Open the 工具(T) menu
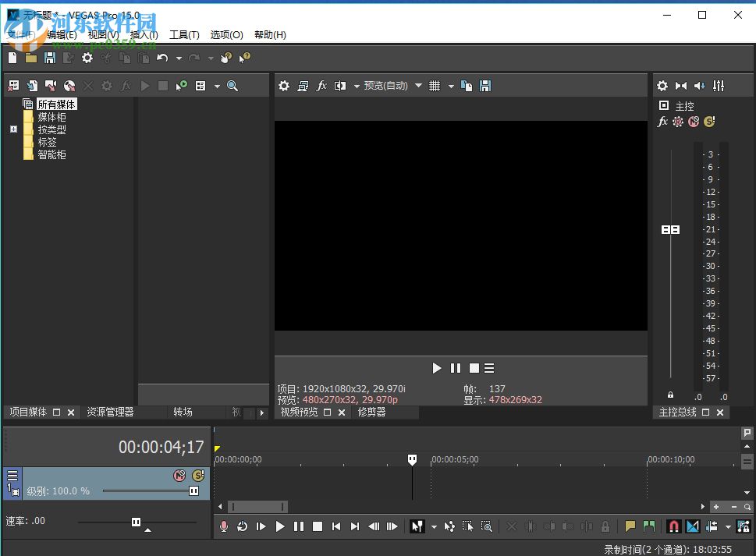 click(x=184, y=34)
